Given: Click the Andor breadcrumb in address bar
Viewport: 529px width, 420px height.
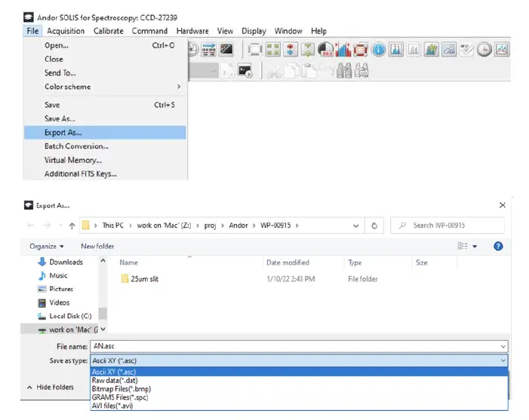Looking at the screenshot, I should (238, 225).
